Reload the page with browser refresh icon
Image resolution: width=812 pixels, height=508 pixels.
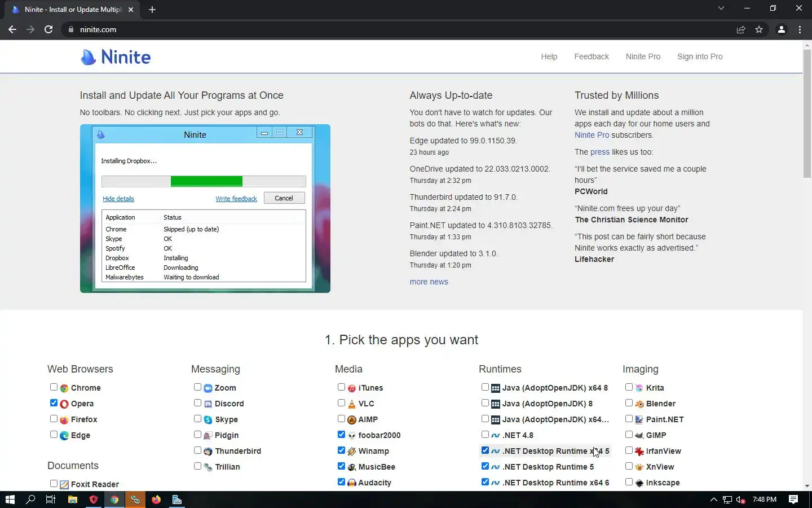48,29
